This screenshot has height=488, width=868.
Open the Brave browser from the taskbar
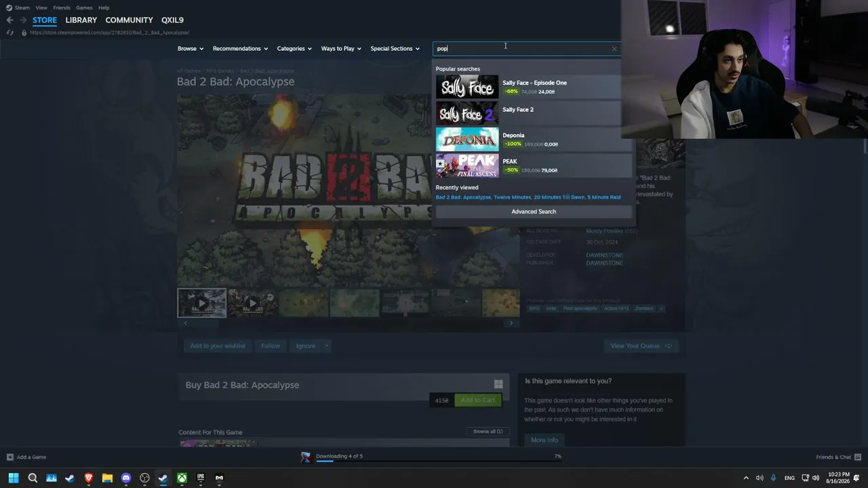click(88, 478)
